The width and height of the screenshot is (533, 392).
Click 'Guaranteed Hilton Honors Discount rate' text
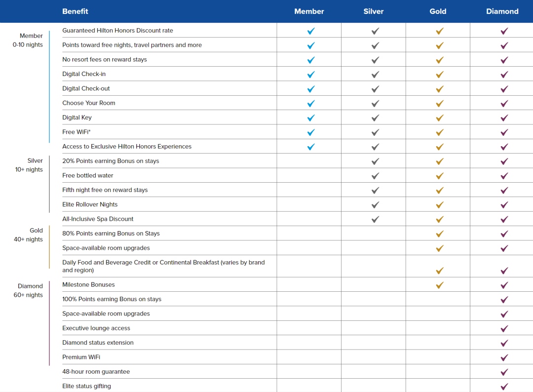click(x=117, y=31)
